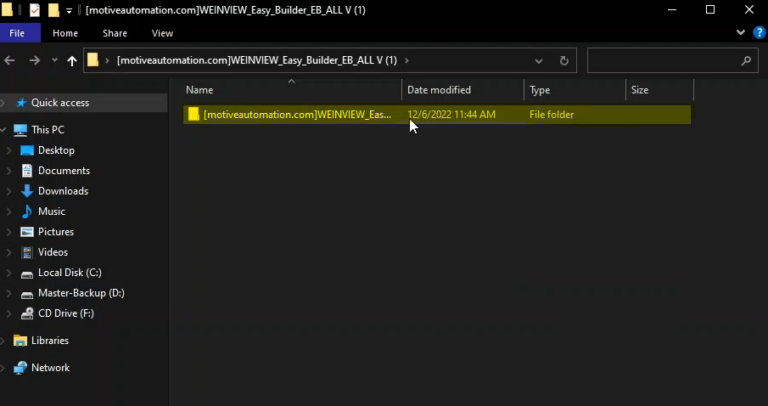This screenshot has height=406, width=768.
Task: Expand the address bar history dropdown
Action: tap(539, 61)
